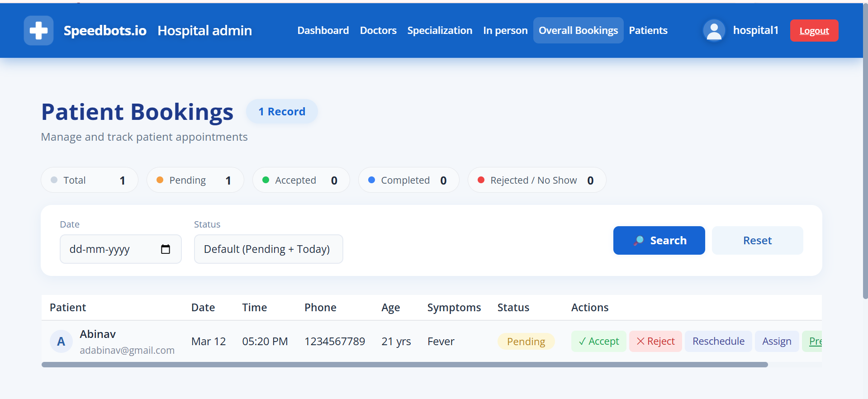
Task: Reschedule Abinav's appointment
Action: pyautogui.click(x=718, y=341)
